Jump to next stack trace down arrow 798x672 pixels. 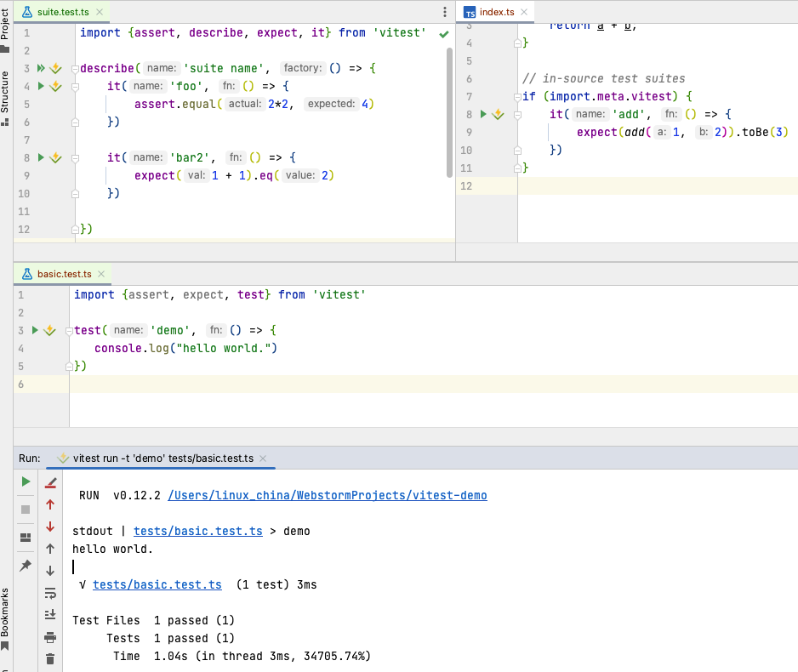pyautogui.click(x=50, y=571)
